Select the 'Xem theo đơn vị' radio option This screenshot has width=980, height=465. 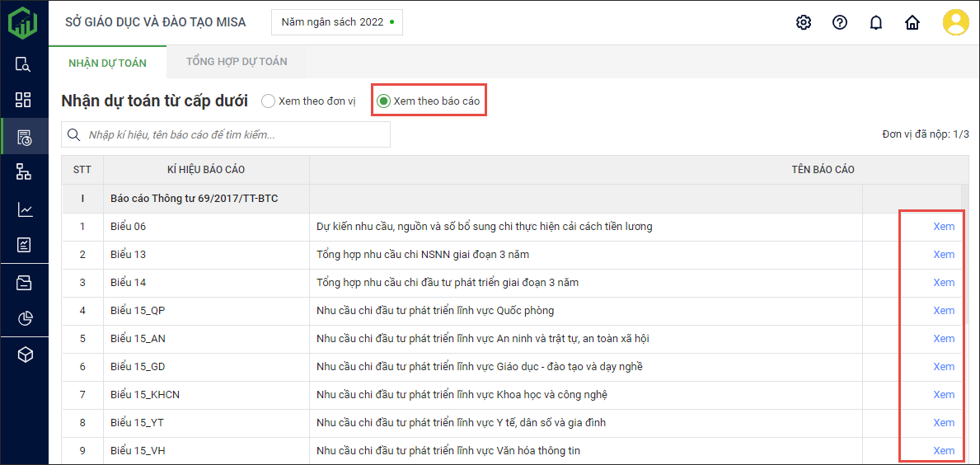pyautogui.click(x=269, y=101)
